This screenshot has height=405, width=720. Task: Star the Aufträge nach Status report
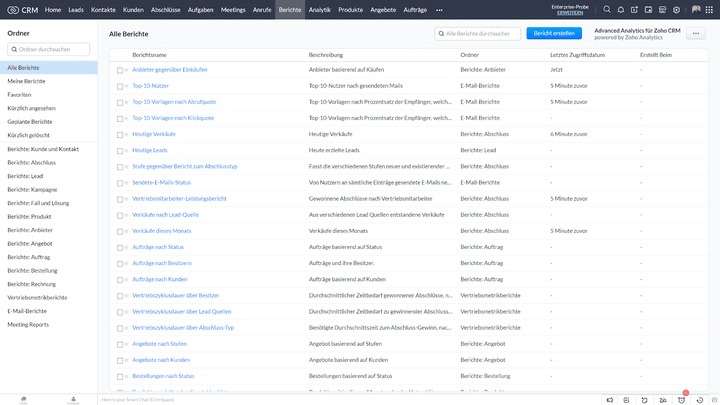pos(126,248)
